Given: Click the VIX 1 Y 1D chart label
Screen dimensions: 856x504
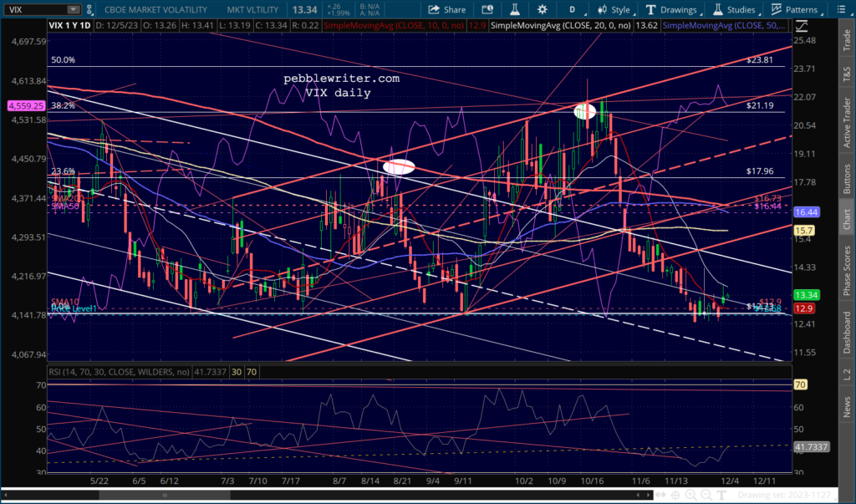Looking at the screenshot, I should tap(70, 26).
